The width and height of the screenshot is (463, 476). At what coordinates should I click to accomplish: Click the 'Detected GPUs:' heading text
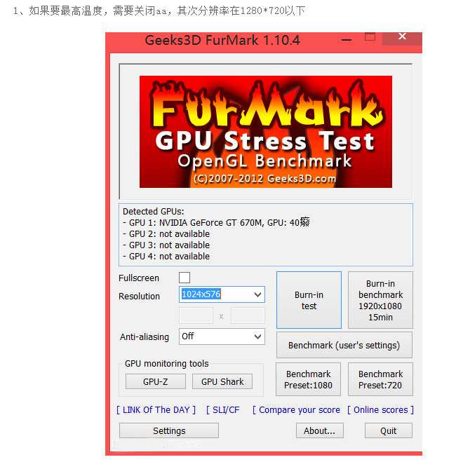point(153,211)
